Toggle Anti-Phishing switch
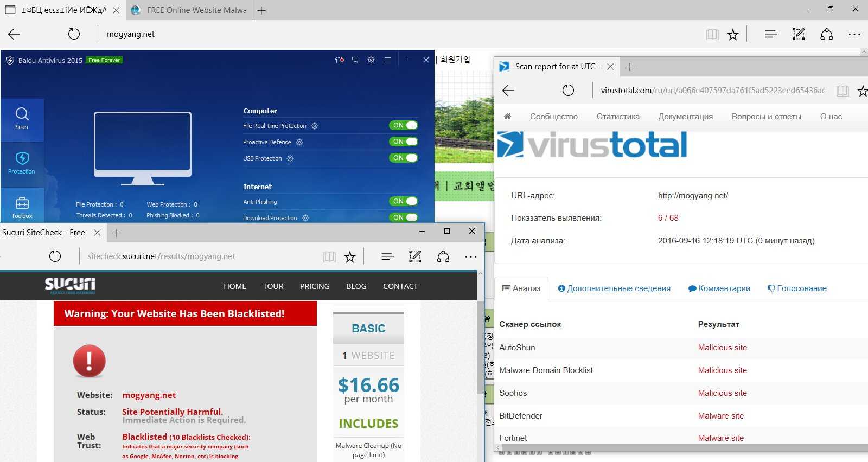The image size is (868, 462). click(x=404, y=201)
